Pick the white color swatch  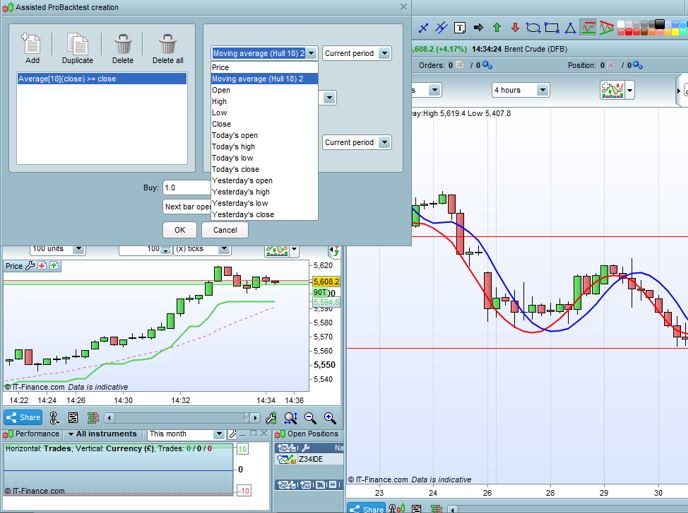click(x=621, y=25)
